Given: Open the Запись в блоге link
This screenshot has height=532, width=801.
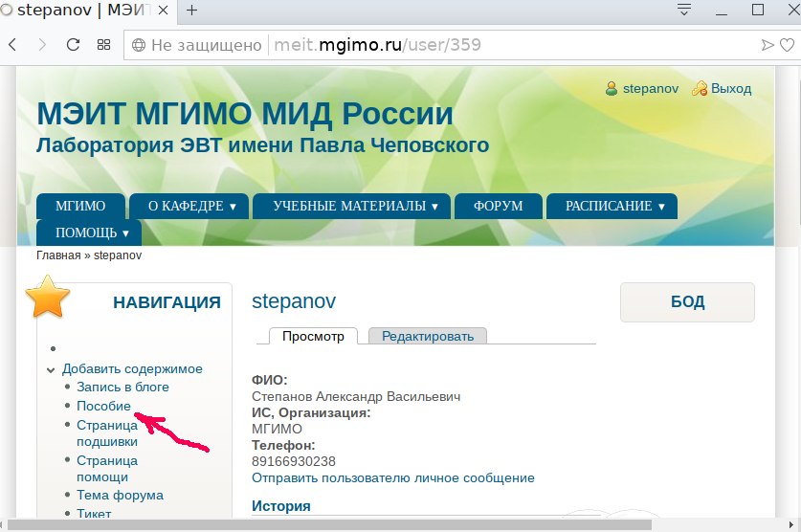Looking at the screenshot, I should 122,387.
